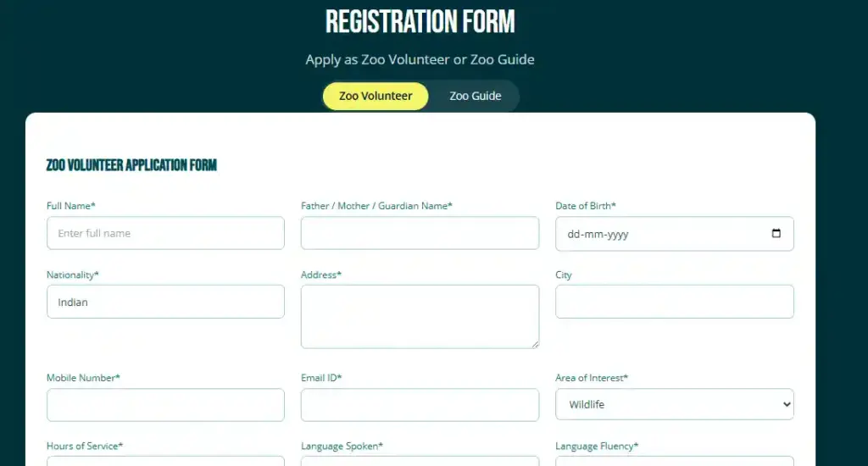Click the 'Mobile Number*' label text

[x=83, y=378]
